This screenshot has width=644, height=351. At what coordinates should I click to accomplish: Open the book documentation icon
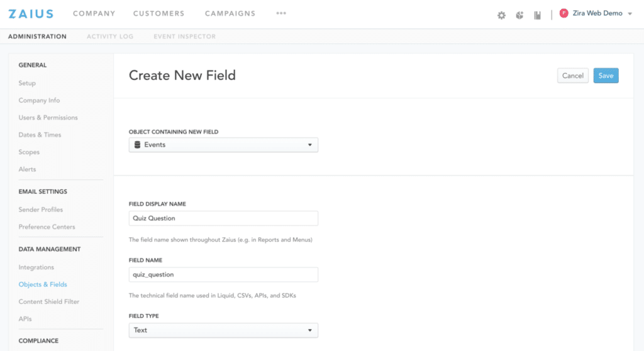click(538, 15)
